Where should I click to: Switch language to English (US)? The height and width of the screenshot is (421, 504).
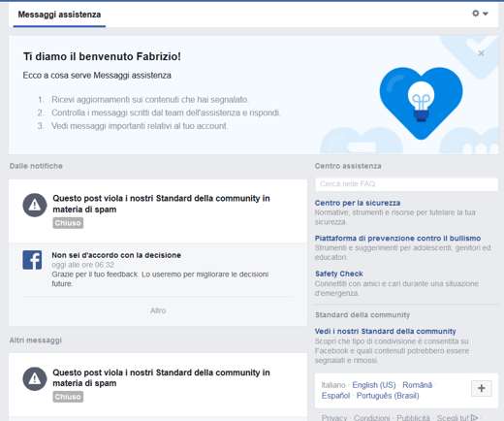[x=374, y=385]
